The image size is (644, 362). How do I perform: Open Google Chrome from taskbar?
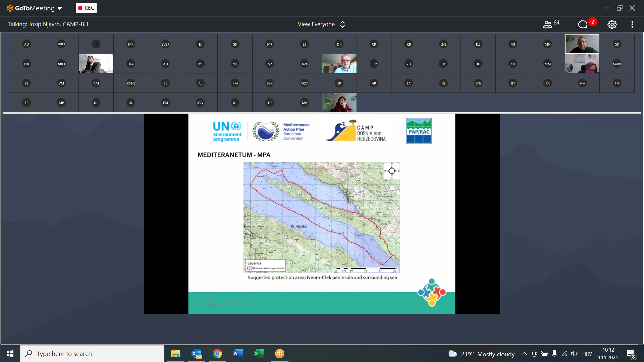pos(217,354)
